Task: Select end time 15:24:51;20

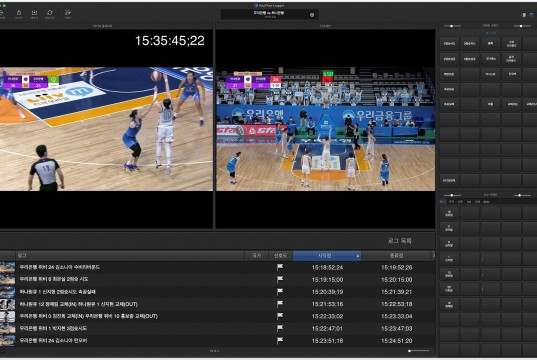Action: 397,341
